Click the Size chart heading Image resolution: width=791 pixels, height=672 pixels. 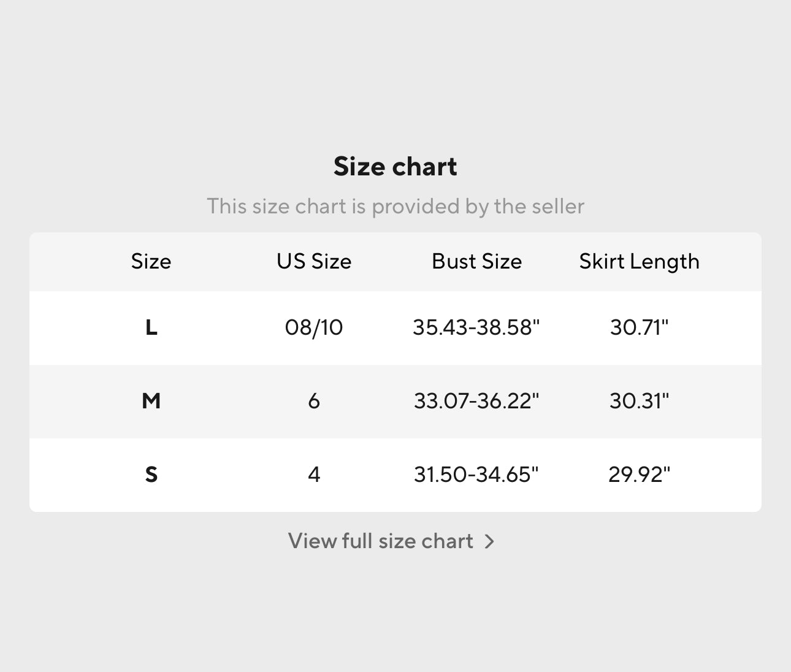[395, 167]
